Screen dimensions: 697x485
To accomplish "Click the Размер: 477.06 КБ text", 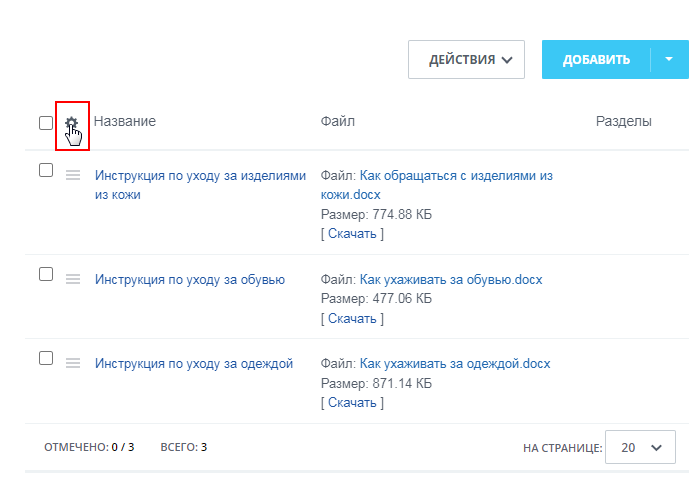I will click(x=376, y=298).
